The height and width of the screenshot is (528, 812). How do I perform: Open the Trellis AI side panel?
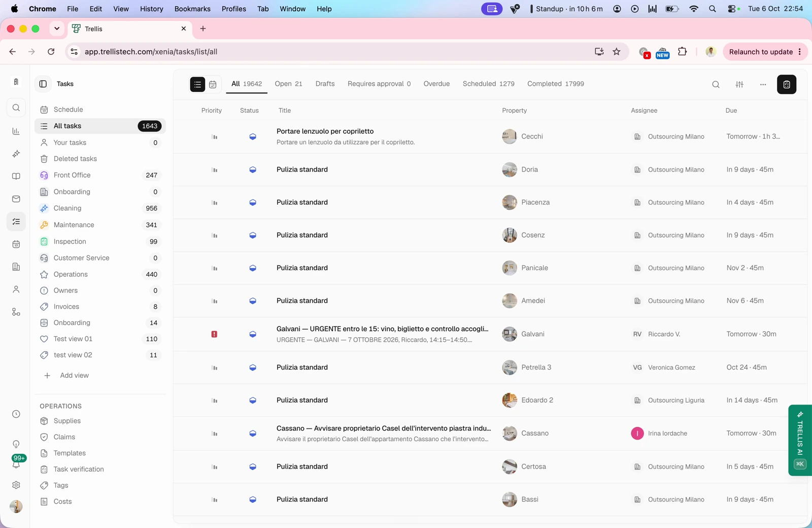point(800,440)
